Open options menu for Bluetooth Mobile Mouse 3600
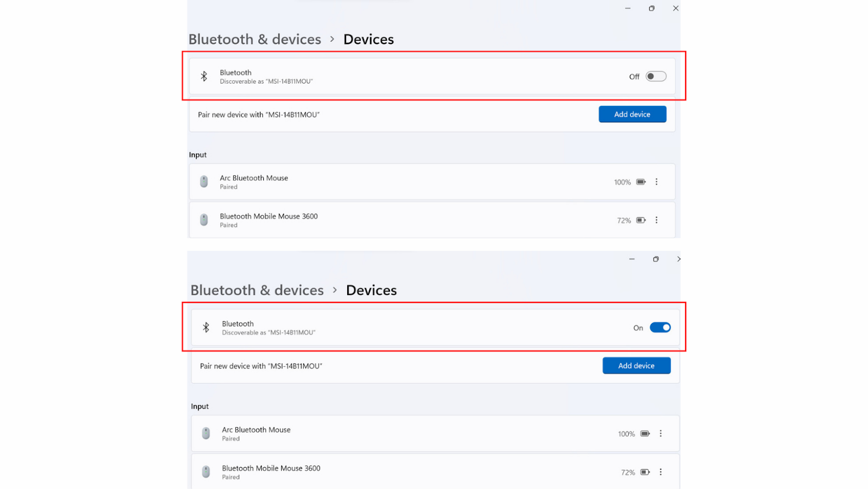 coord(656,220)
